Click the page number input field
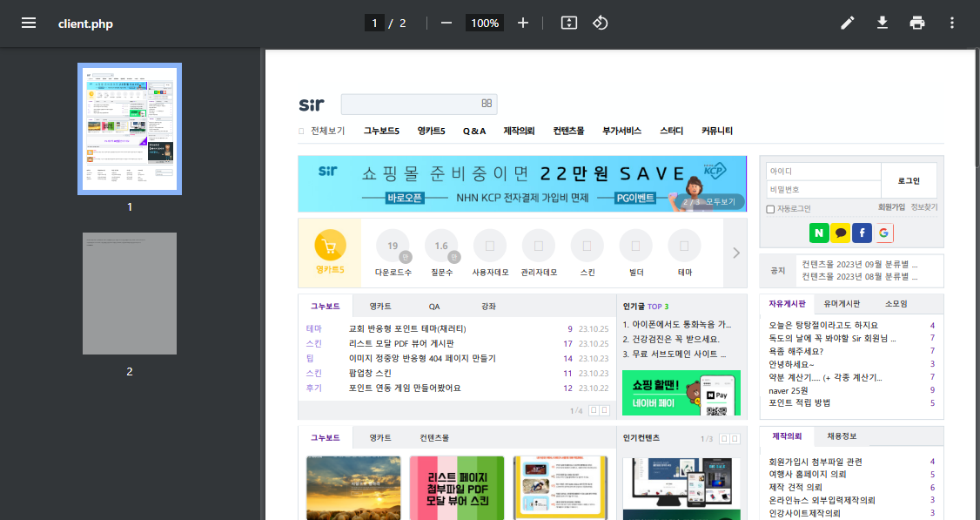This screenshot has width=980, height=520. point(375,24)
